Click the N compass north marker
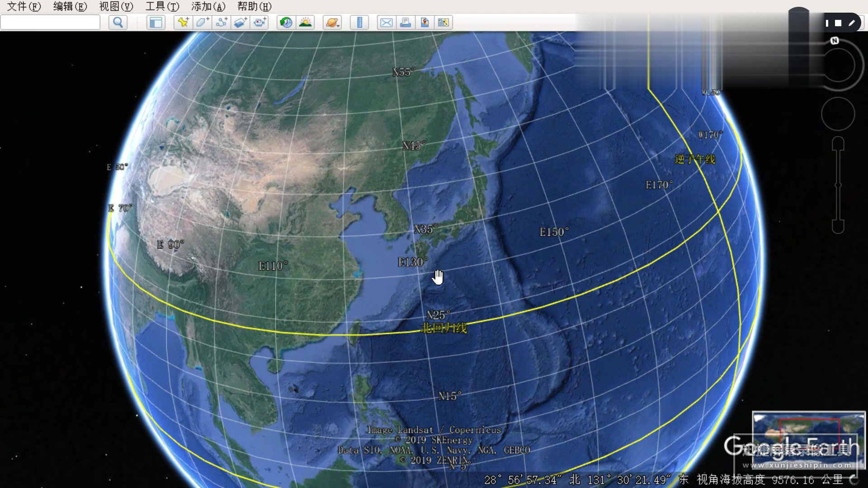Image resolution: width=868 pixels, height=488 pixels. point(835,41)
